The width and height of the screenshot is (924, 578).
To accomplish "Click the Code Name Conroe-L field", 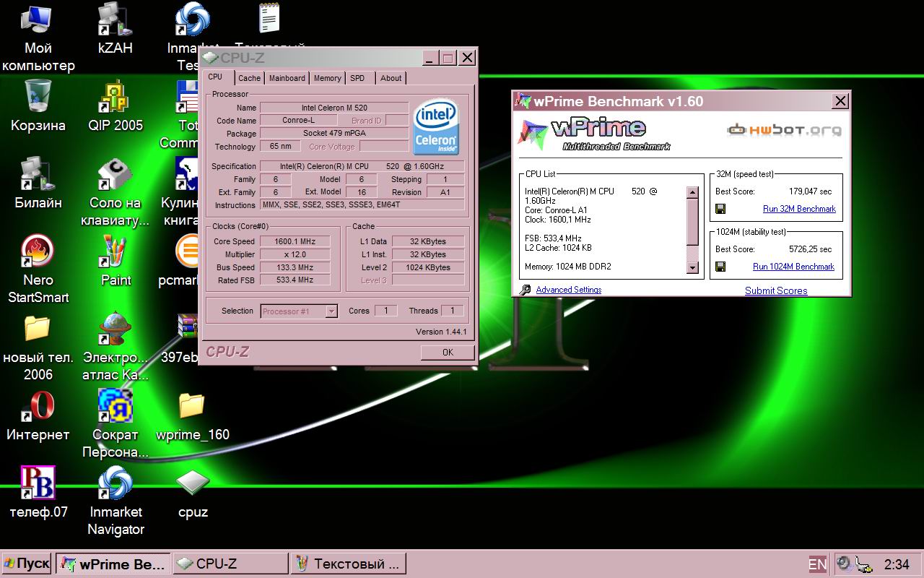I will click(x=298, y=121).
